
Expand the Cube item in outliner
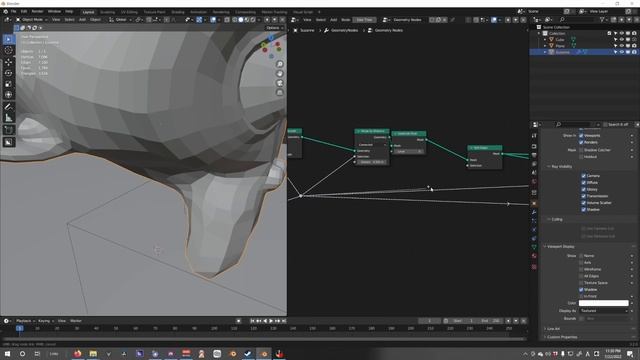[x=545, y=40]
